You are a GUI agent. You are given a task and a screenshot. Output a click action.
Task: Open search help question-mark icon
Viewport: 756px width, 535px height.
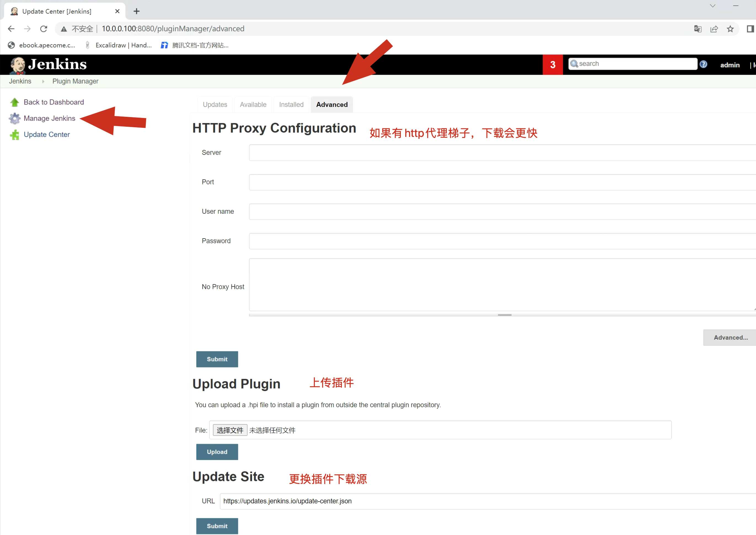click(x=703, y=64)
